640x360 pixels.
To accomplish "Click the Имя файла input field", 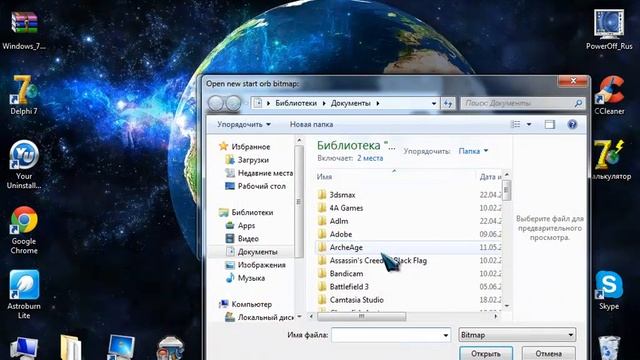I will pos(391,335).
